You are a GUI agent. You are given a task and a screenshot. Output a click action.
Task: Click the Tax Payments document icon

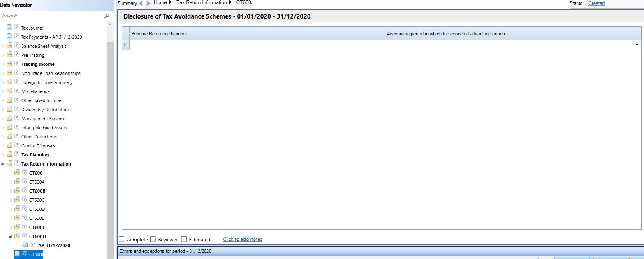[x=9, y=37]
